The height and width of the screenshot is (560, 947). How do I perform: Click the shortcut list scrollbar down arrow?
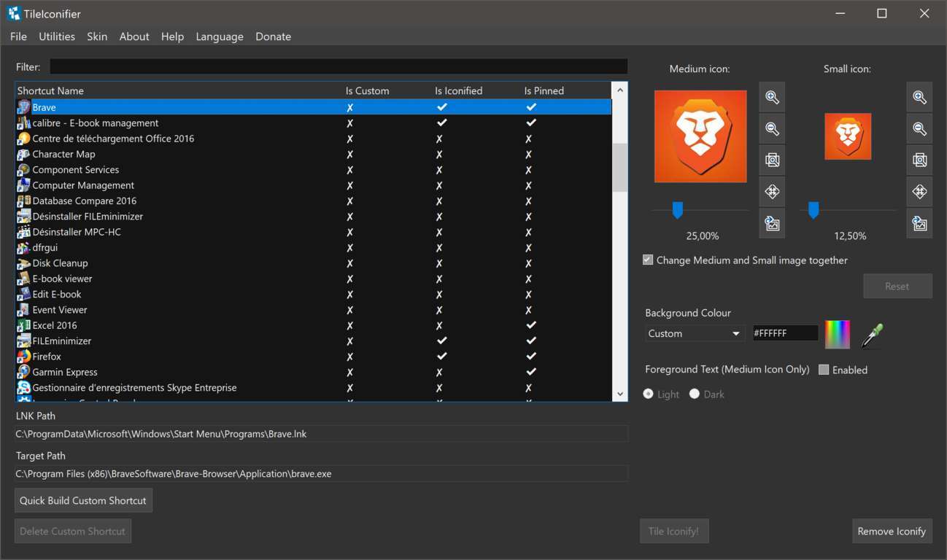coord(620,394)
